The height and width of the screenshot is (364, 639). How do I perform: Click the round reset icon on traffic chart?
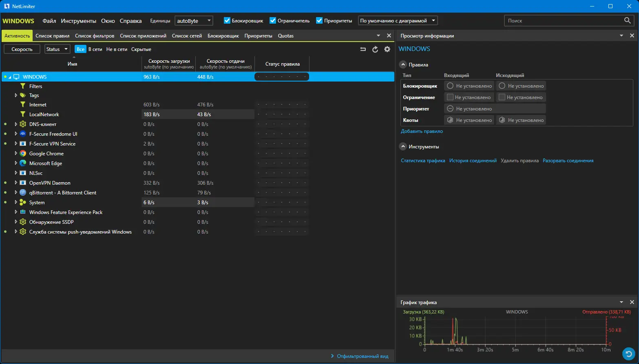pyautogui.click(x=628, y=353)
